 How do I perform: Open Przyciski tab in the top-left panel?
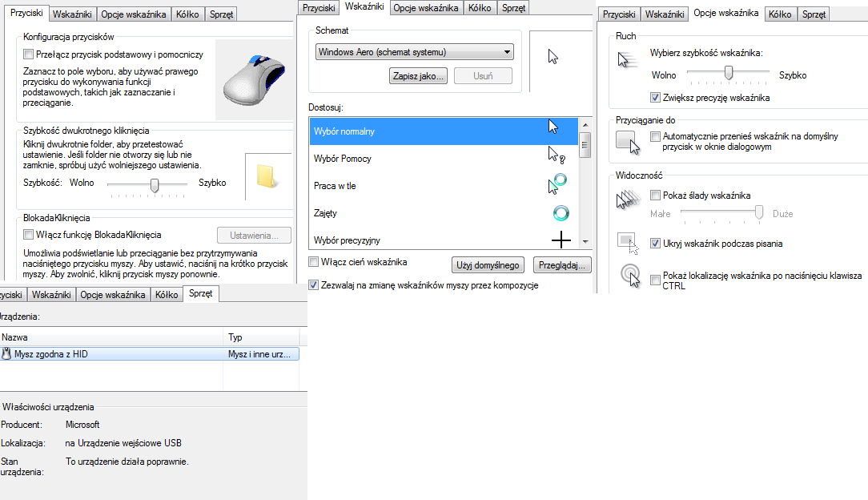point(26,13)
